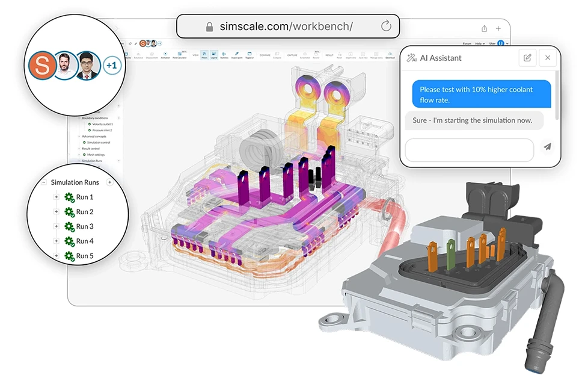Focus the AI Assistant message input field
This screenshot has height=375, width=588.
(469, 150)
